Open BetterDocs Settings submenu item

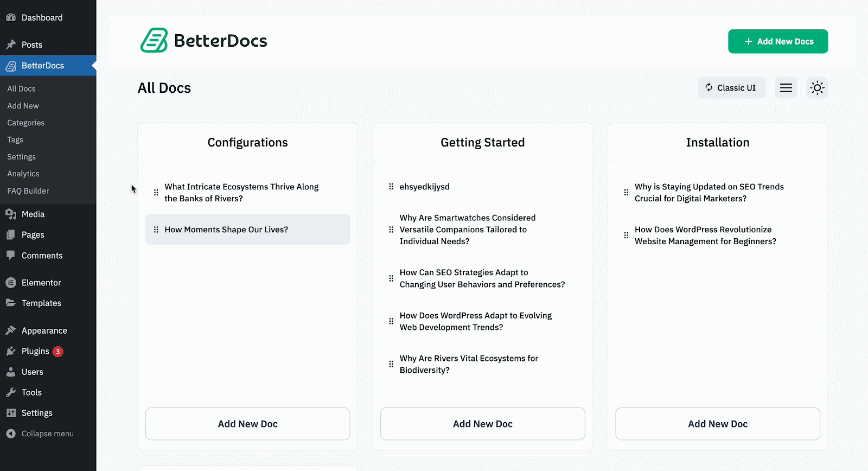22,157
